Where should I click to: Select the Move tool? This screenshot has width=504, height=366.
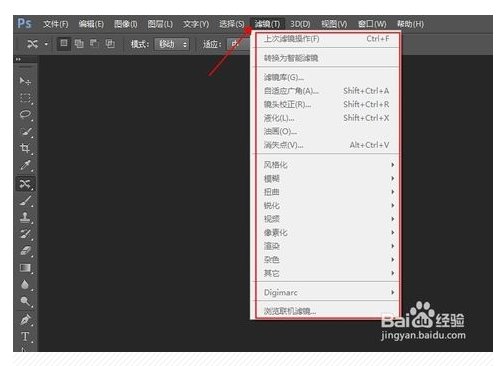(x=25, y=81)
